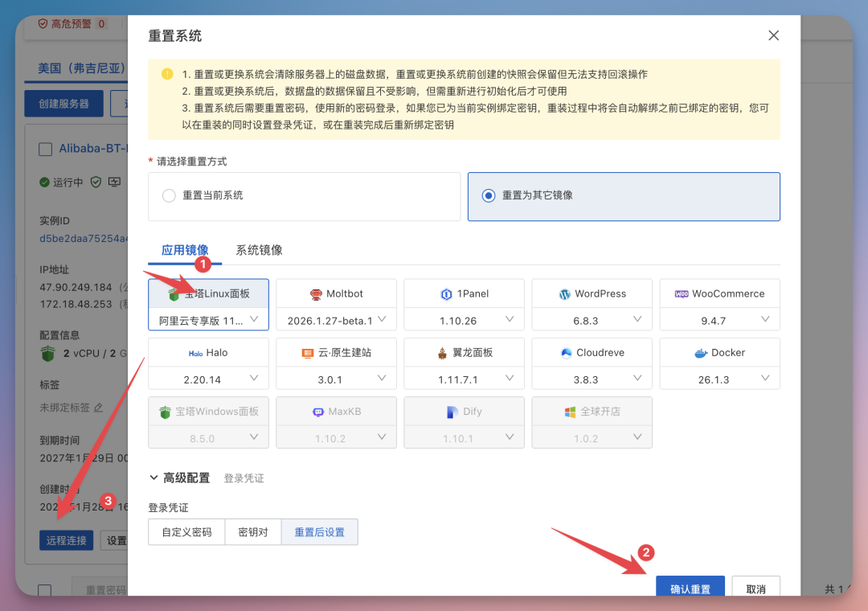Select the WordPress application image
The height and width of the screenshot is (611, 868).
592,293
